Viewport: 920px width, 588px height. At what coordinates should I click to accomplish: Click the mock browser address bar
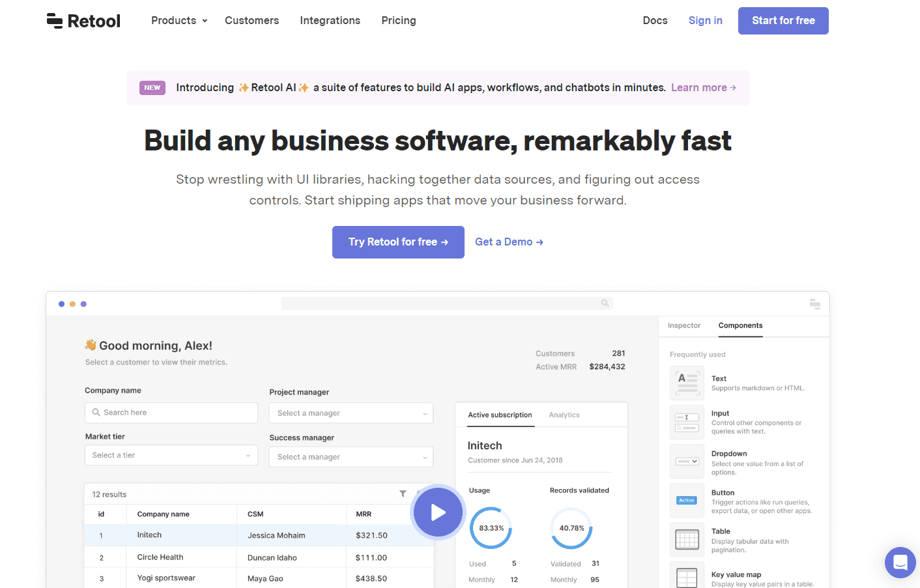(x=447, y=303)
